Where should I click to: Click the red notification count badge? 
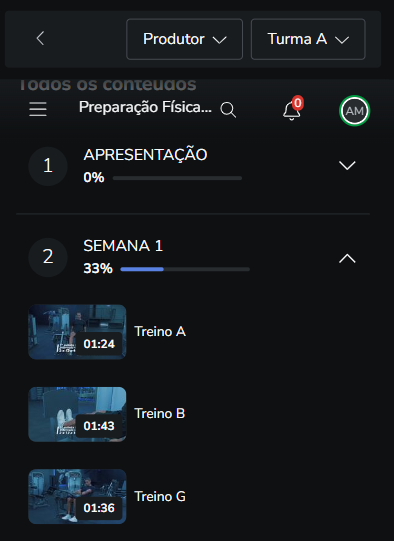click(298, 103)
